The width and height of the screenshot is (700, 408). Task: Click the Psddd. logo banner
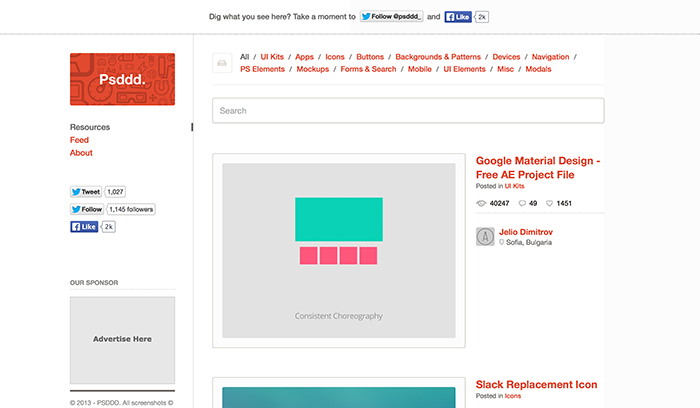click(x=122, y=79)
